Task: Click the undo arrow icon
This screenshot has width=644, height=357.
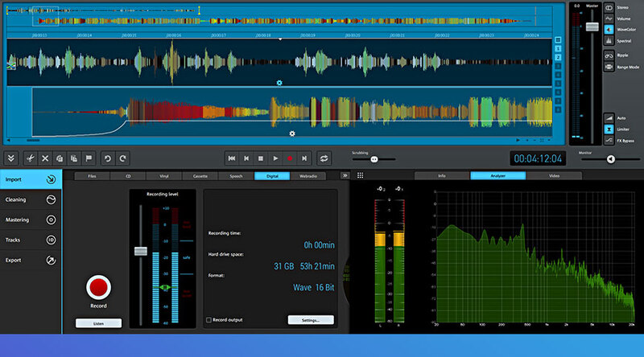Action: click(x=106, y=158)
